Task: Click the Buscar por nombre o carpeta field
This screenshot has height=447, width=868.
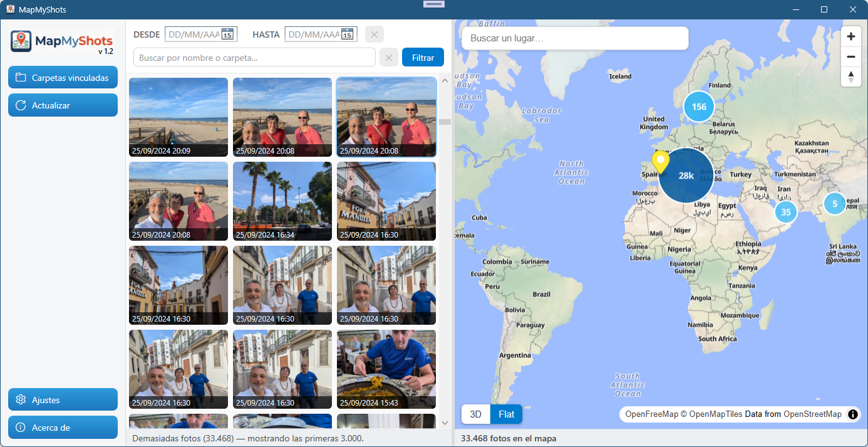Action: [254, 58]
